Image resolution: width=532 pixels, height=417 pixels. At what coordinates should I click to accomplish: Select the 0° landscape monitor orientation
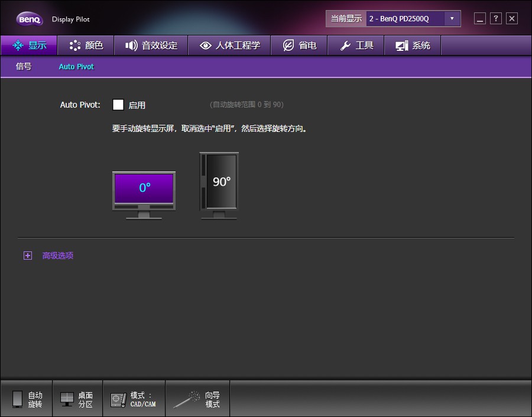[144, 195]
